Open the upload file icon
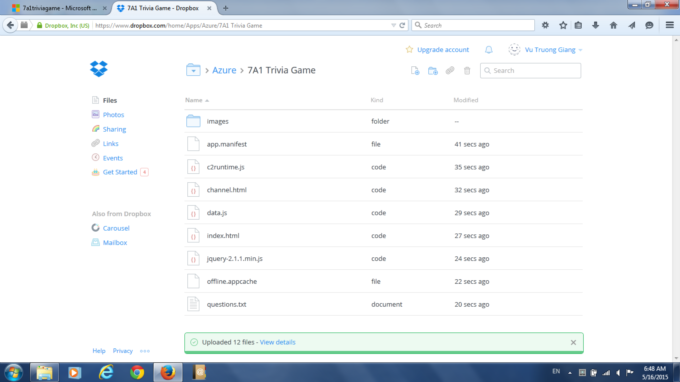 pyautogui.click(x=415, y=71)
